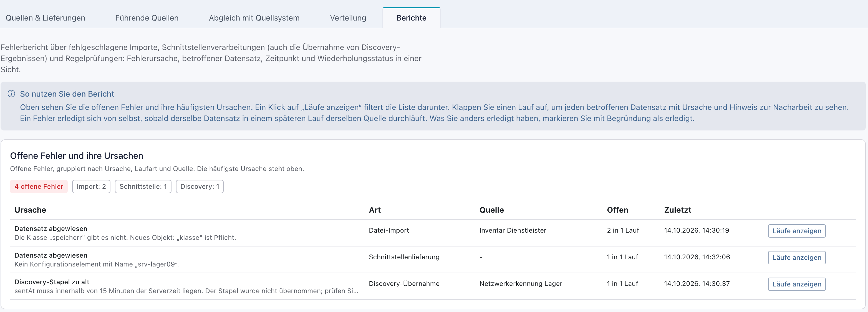Select the Berichte tab
868x312 pixels.
pyautogui.click(x=412, y=18)
